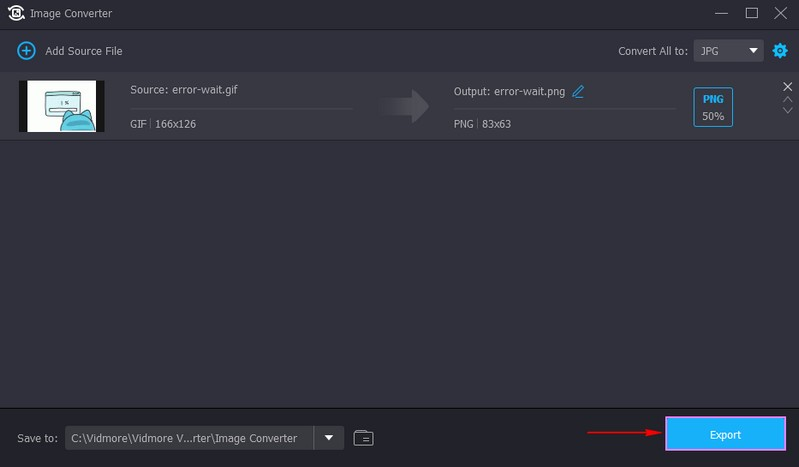Screen dimensions: 799x467
Task: Open the output folder with the folder icon
Action: tap(363, 437)
